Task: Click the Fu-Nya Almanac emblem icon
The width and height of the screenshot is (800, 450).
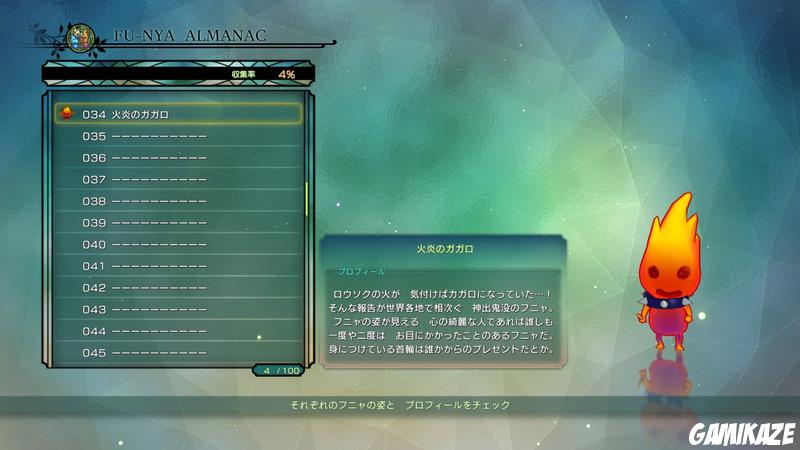Action: click(81, 38)
